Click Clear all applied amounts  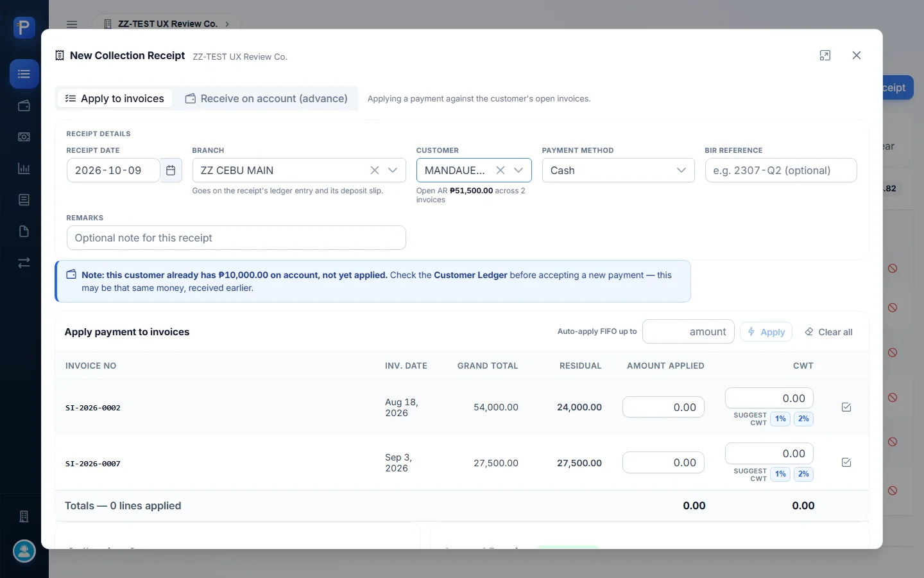[828, 332]
